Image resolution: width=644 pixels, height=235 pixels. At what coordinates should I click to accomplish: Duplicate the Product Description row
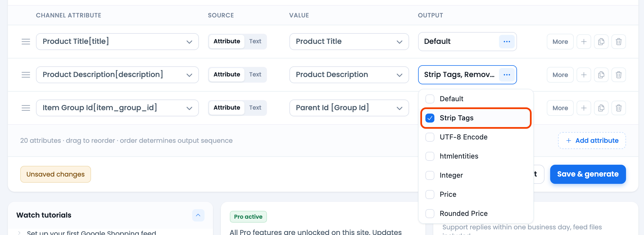[x=601, y=75]
